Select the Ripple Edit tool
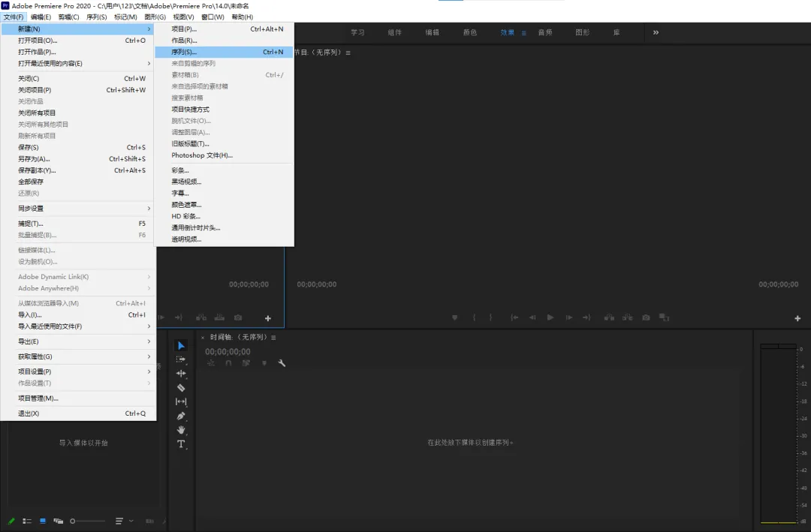This screenshot has width=811, height=532. [x=181, y=373]
